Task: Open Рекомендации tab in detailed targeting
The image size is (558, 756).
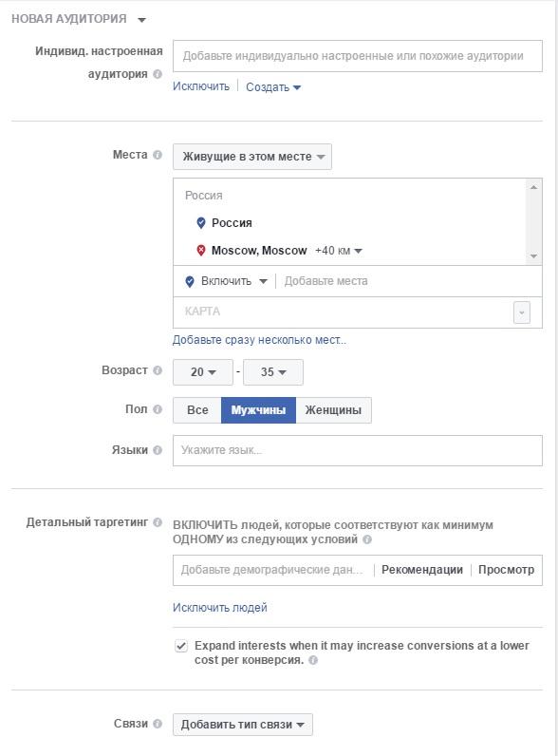Action: [x=422, y=570]
